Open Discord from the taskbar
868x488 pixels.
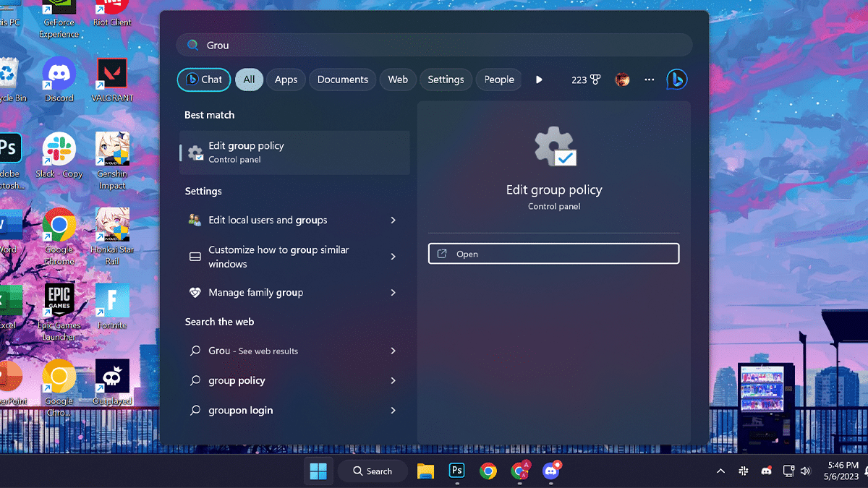pyautogui.click(x=551, y=471)
